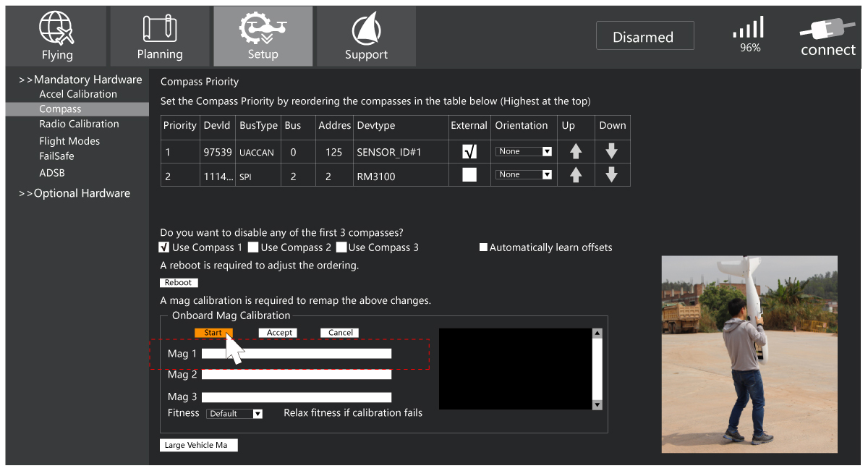Open Accel Calibration in the sidebar
The width and height of the screenshot is (868, 471).
coord(78,94)
